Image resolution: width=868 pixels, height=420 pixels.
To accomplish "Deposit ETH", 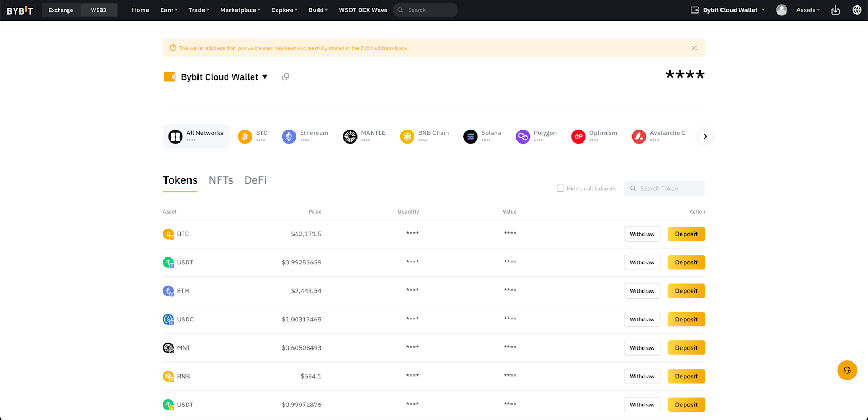I will [x=686, y=291].
